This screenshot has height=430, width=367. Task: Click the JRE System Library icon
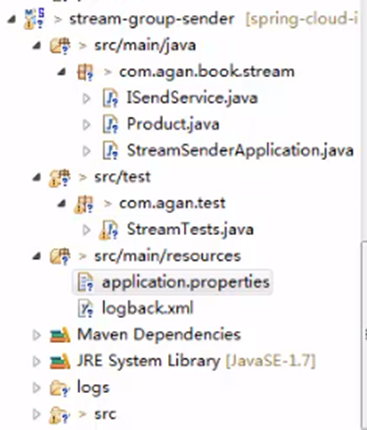(x=60, y=361)
